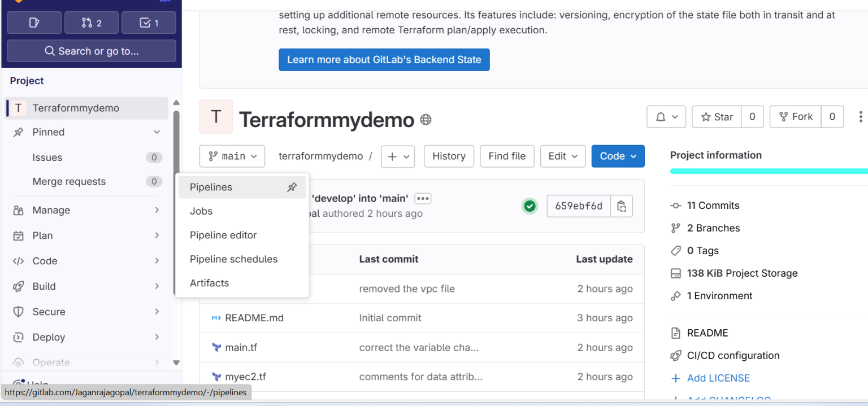The width and height of the screenshot is (868, 406).
Task: Click the green pipeline passed status icon
Action: (x=530, y=206)
